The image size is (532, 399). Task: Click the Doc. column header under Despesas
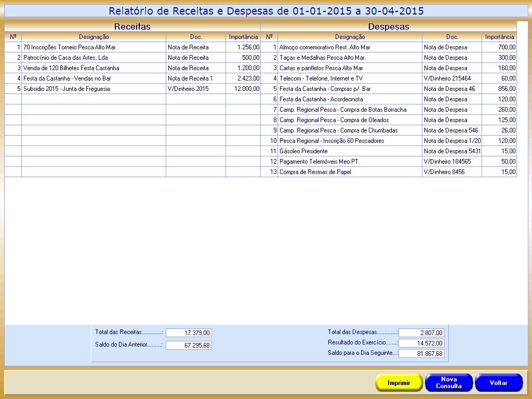[451, 37]
